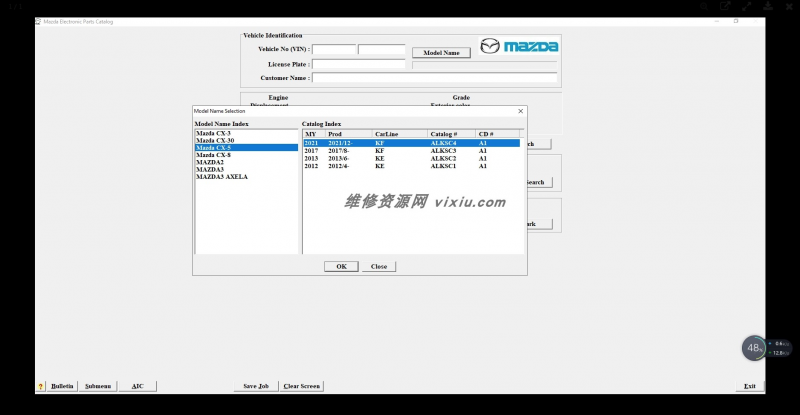Click second Vehicle No (VIN) input box

click(x=382, y=49)
